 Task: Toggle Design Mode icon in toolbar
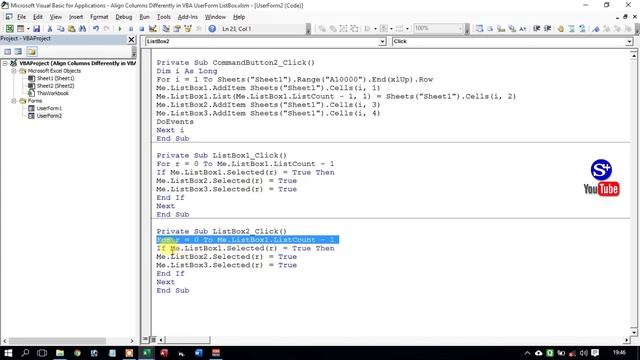[153, 29]
